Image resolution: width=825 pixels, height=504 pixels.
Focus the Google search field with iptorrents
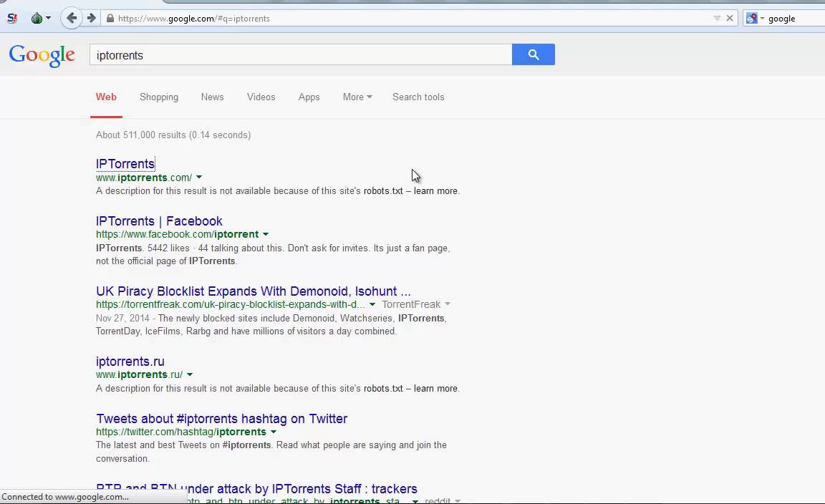pyautogui.click(x=301, y=54)
